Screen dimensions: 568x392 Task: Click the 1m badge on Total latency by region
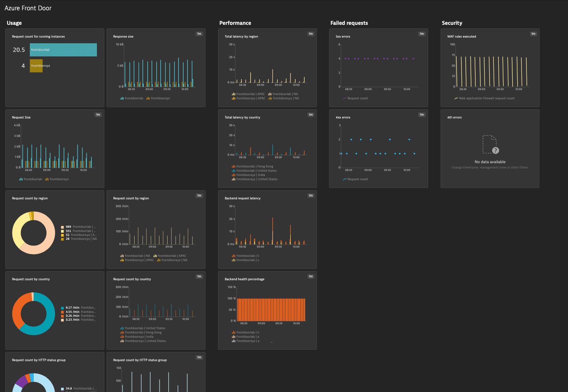(311, 34)
